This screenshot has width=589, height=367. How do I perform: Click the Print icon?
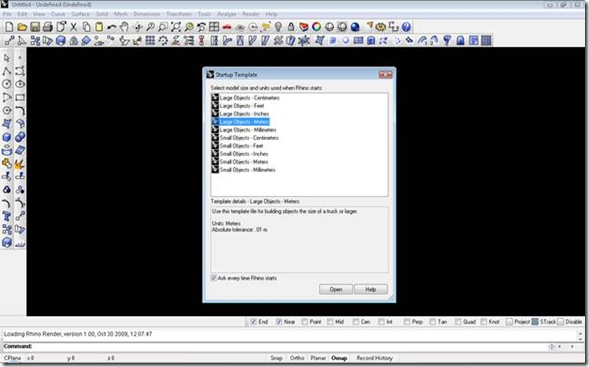(x=48, y=27)
